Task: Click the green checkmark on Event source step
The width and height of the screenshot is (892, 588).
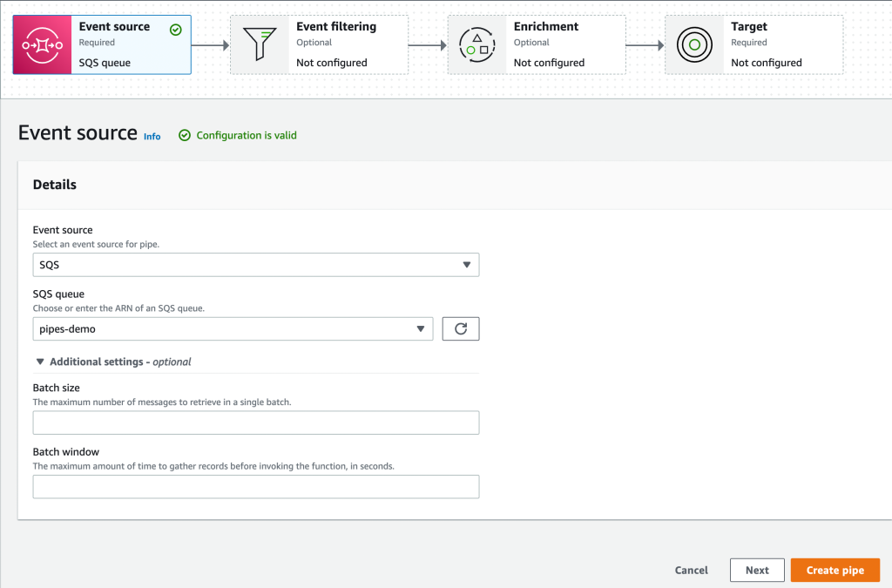Action: [x=176, y=30]
